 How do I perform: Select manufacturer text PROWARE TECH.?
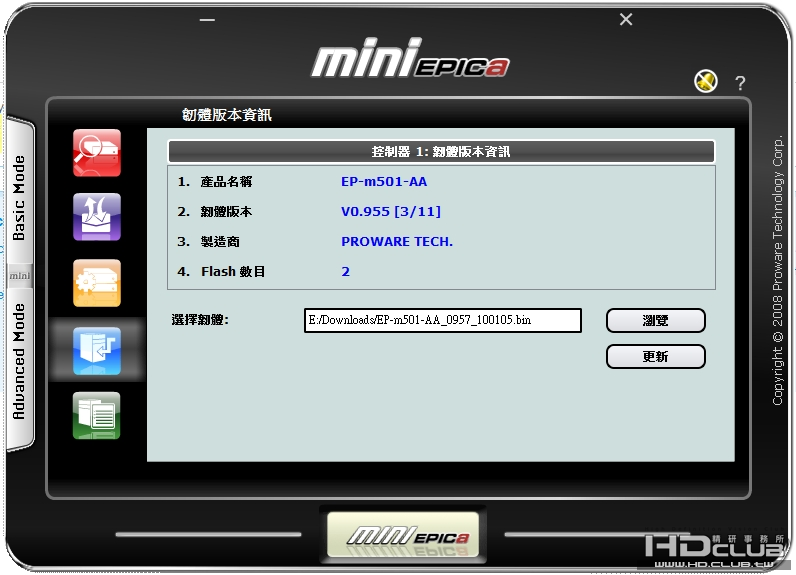click(396, 242)
